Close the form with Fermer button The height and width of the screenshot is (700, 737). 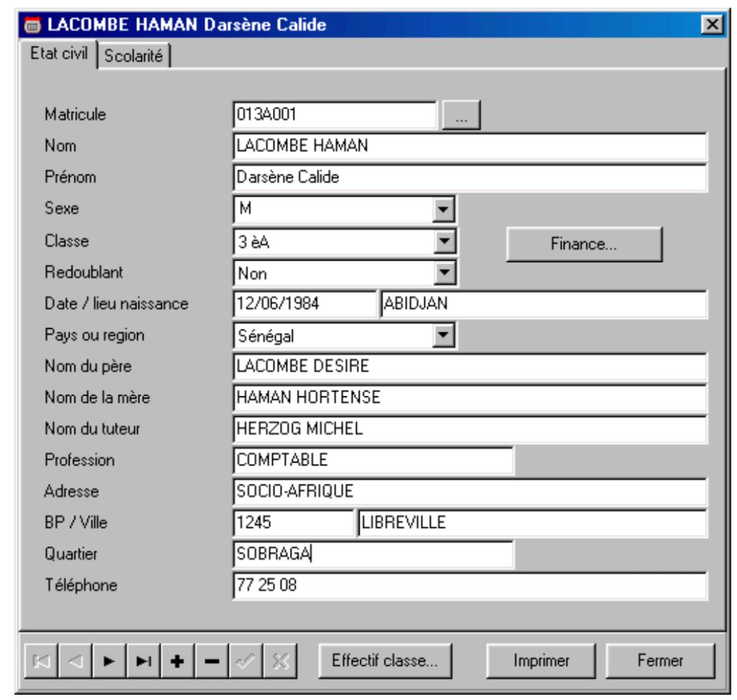(x=660, y=660)
